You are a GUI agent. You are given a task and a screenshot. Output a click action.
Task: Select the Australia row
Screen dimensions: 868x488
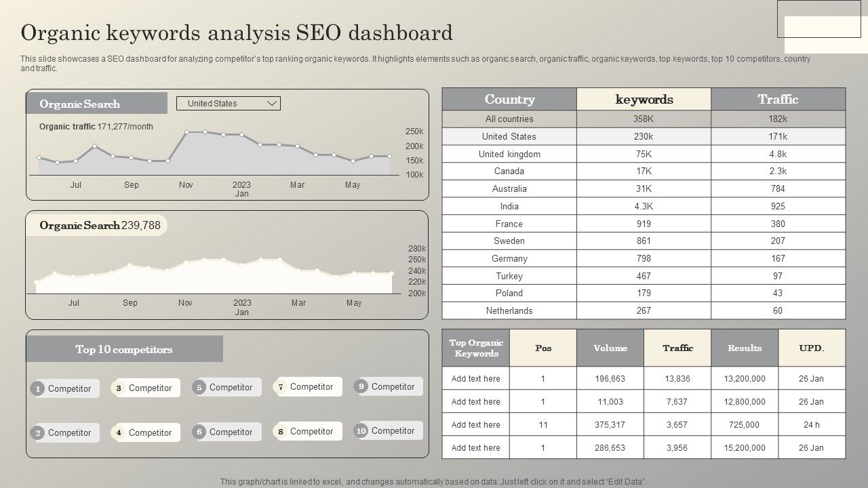pyautogui.click(x=644, y=188)
